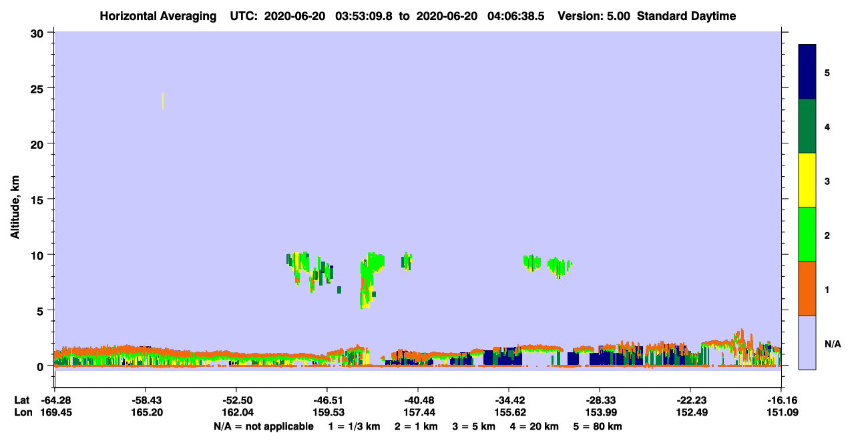The height and width of the screenshot is (445, 868).
Task: Click the 'Lat' row label
Action: coord(21,400)
